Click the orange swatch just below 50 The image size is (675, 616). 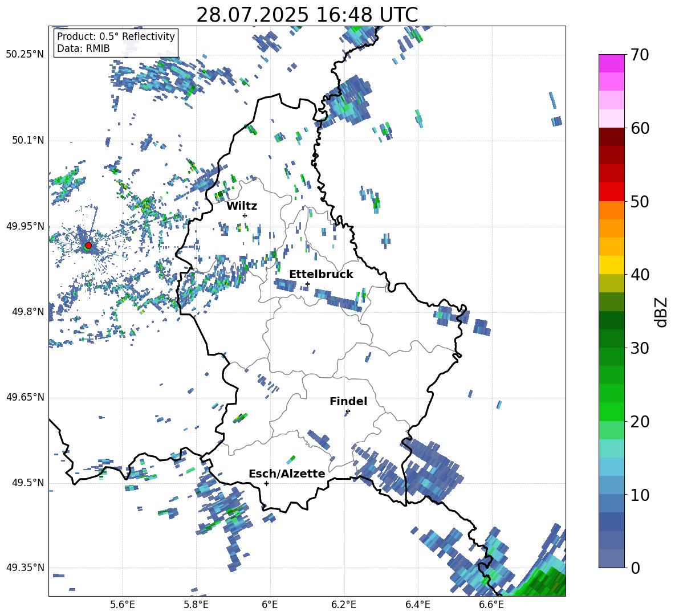[x=611, y=210]
